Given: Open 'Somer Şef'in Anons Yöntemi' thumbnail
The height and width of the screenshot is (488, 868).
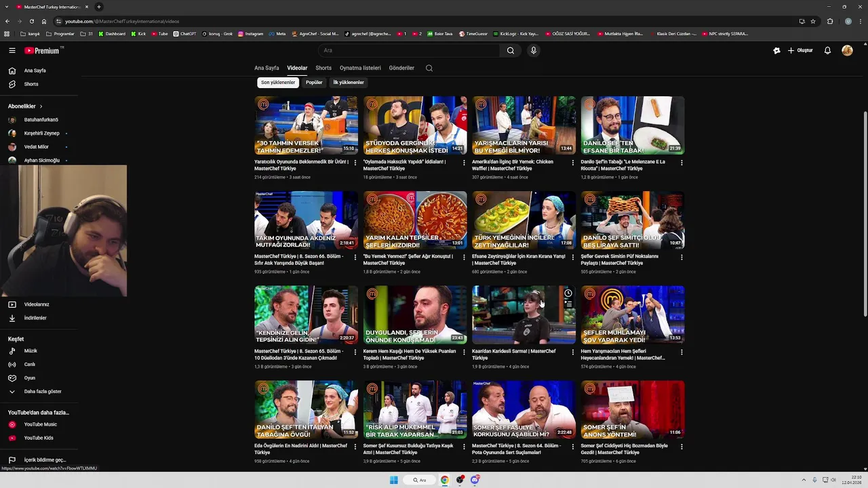Looking at the screenshot, I should (633, 409).
